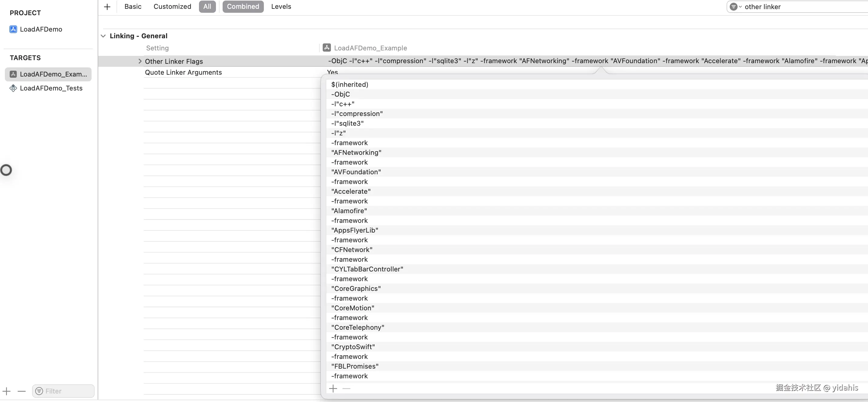Switch to the Customized settings tab

(x=172, y=7)
